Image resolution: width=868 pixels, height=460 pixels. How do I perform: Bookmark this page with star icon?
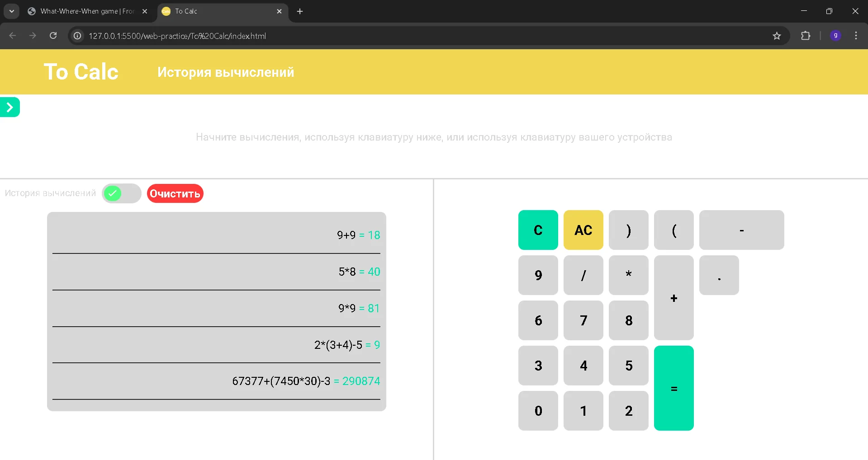[x=777, y=36]
